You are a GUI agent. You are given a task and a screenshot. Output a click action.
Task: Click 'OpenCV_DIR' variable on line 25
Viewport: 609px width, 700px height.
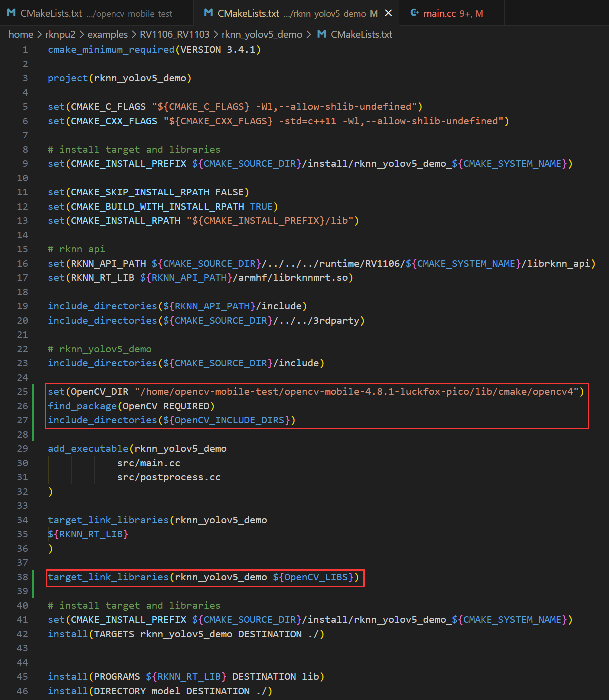click(99, 392)
